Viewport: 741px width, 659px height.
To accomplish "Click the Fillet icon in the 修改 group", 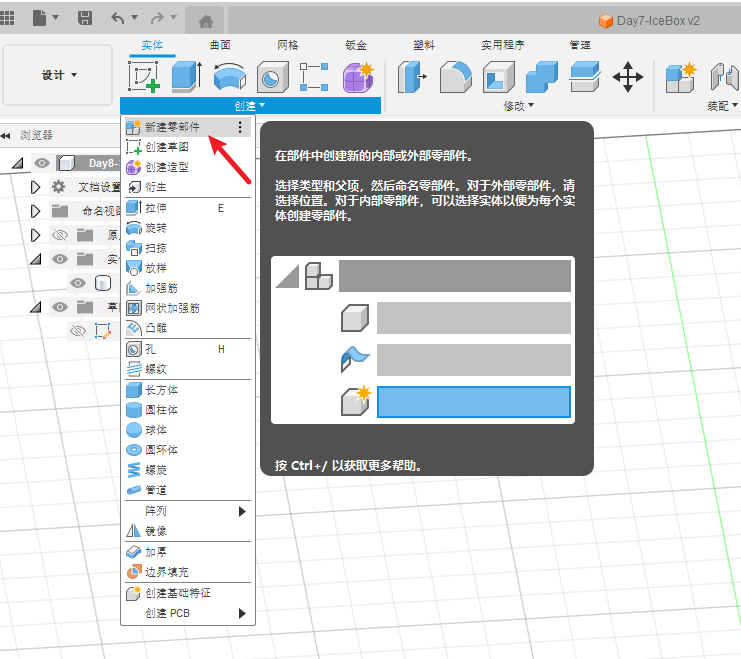I will tap(457, 77).
